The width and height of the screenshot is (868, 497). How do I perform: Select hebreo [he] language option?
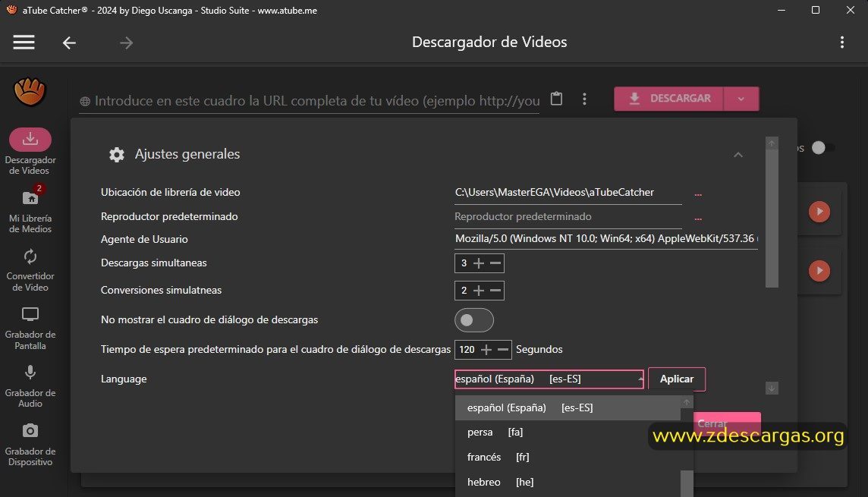pyautogui.click(x=568, y=482)
